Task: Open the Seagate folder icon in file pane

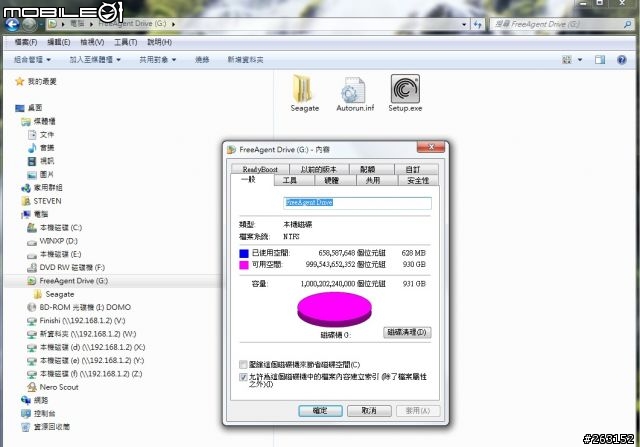Action: (x=303, y=88)
